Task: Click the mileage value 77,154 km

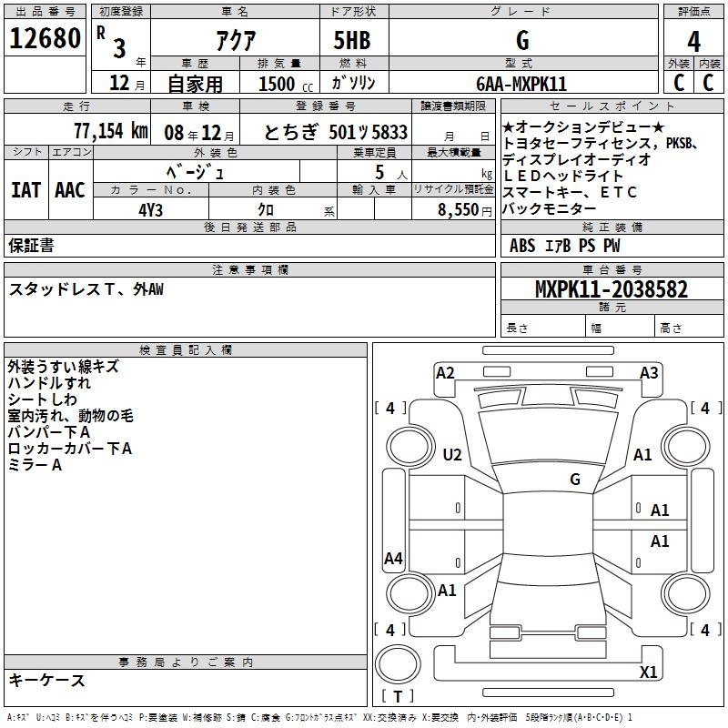Action: [x=110, y=131]
